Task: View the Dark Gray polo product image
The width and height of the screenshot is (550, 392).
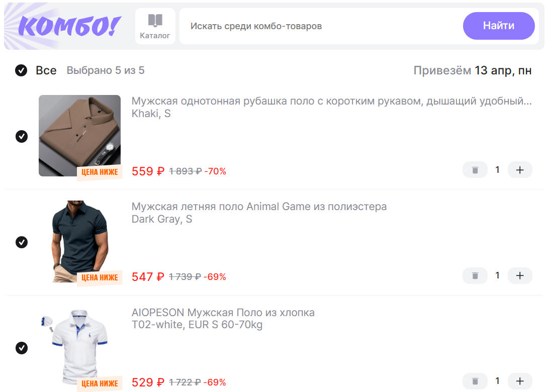Action: tap(79, 241)
